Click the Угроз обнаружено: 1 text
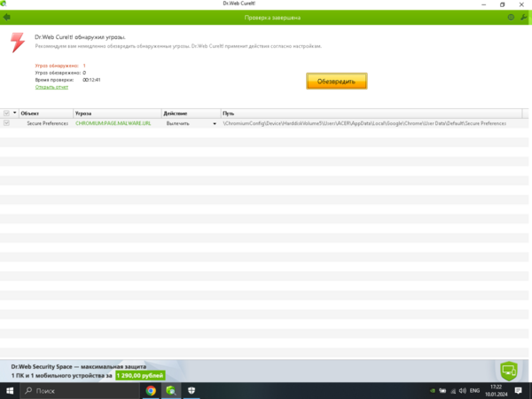 click(60, 66)
